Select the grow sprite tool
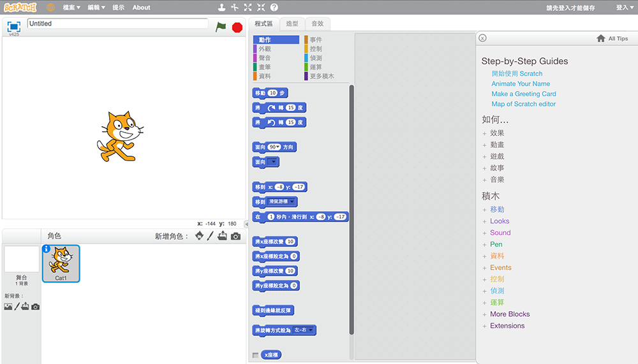Viewport: 638px width, 364px height. [x=248, y=7]
